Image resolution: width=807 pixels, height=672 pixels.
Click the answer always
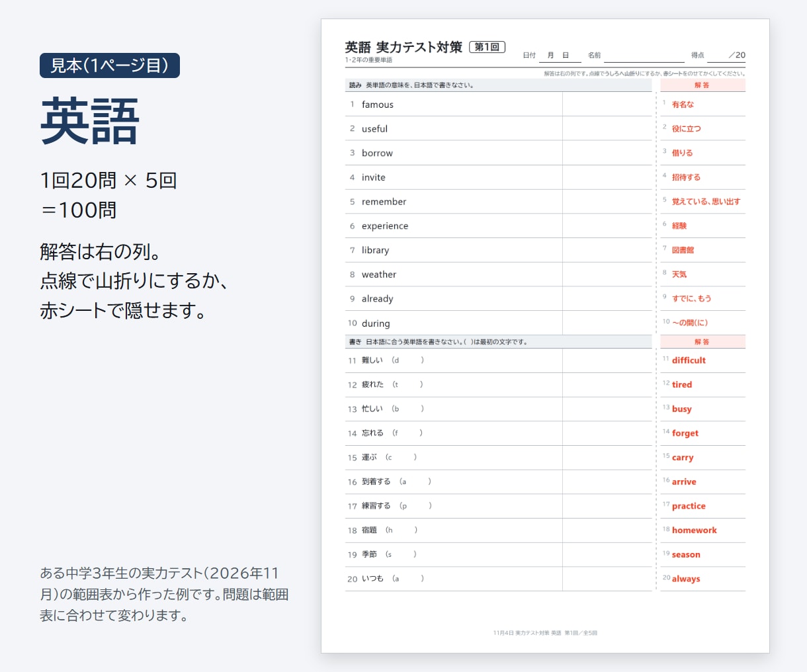point(686,579)
